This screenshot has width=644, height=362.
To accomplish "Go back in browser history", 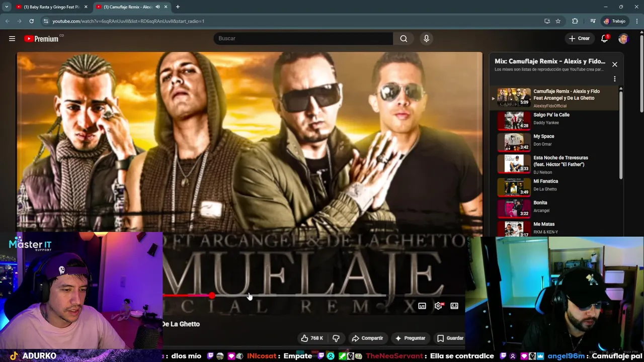I will [7, 21].
